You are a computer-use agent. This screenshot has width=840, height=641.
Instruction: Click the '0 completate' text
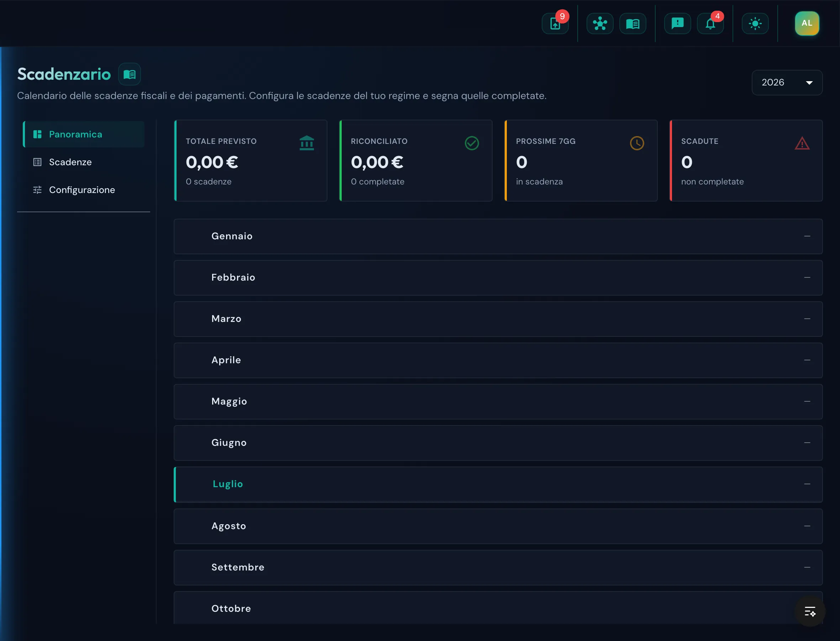click(378, 182)
